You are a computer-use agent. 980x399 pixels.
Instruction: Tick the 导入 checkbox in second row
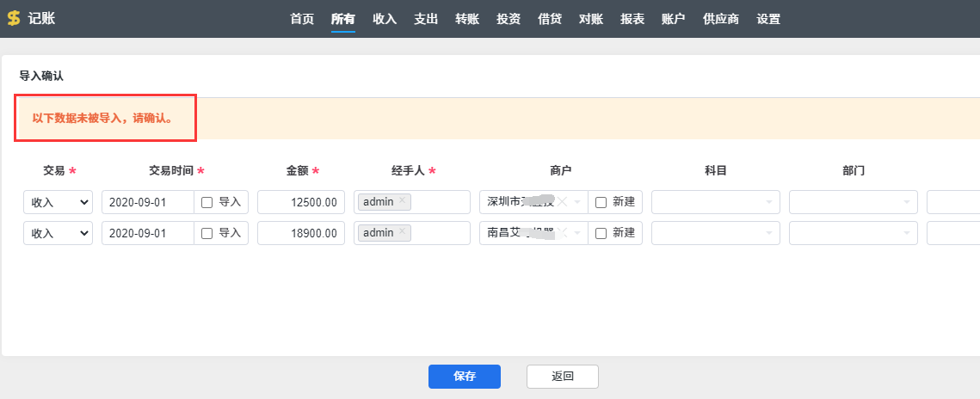click(x=207, y=233)
